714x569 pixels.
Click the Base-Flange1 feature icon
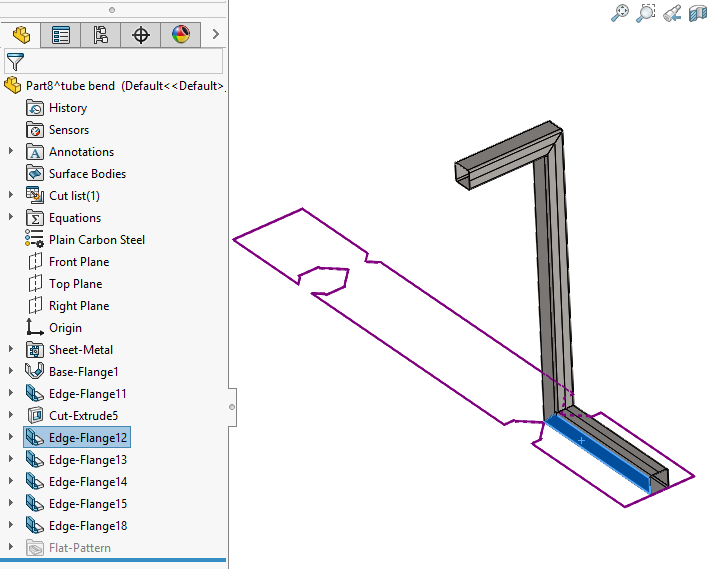click(x=35, y=371)
